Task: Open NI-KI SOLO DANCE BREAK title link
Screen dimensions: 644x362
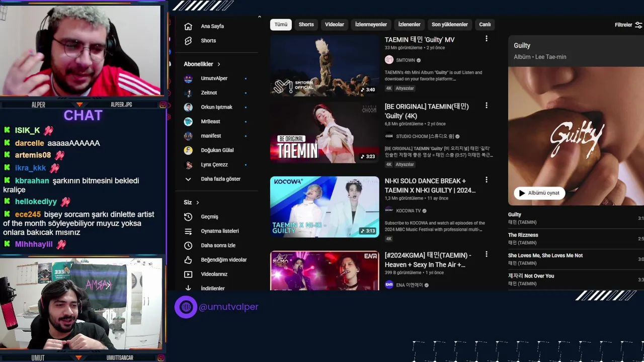Action: [x=430, y=186]
